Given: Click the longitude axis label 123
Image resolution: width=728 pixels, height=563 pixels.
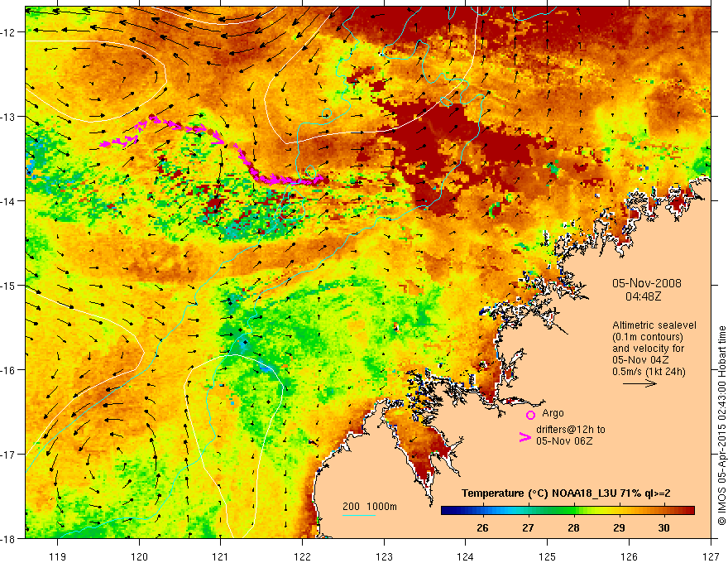Looking at the screenshot, I should (384, 556).
